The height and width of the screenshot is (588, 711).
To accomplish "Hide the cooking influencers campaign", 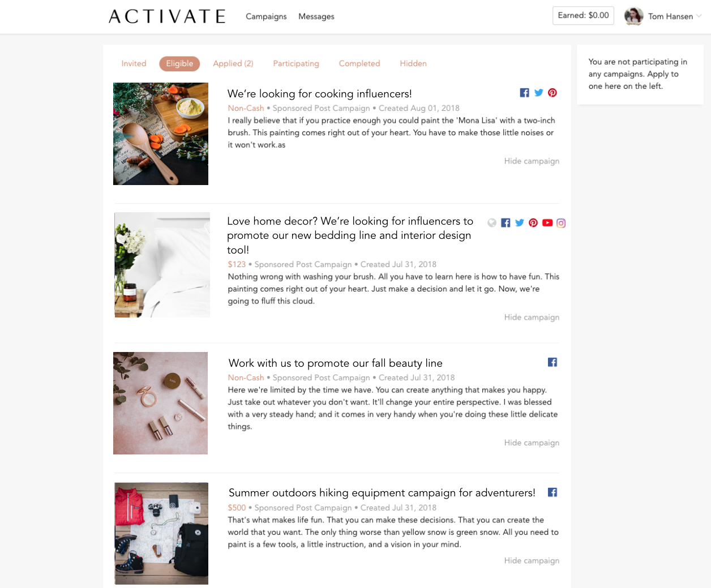I will [532, 161].
